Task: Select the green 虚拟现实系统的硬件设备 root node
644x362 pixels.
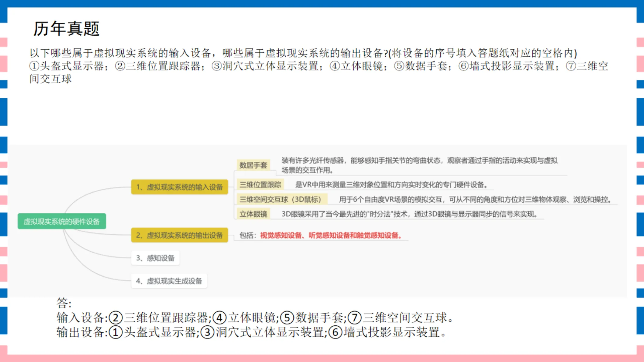Action: pyautogui.click(x=62, y=221)
